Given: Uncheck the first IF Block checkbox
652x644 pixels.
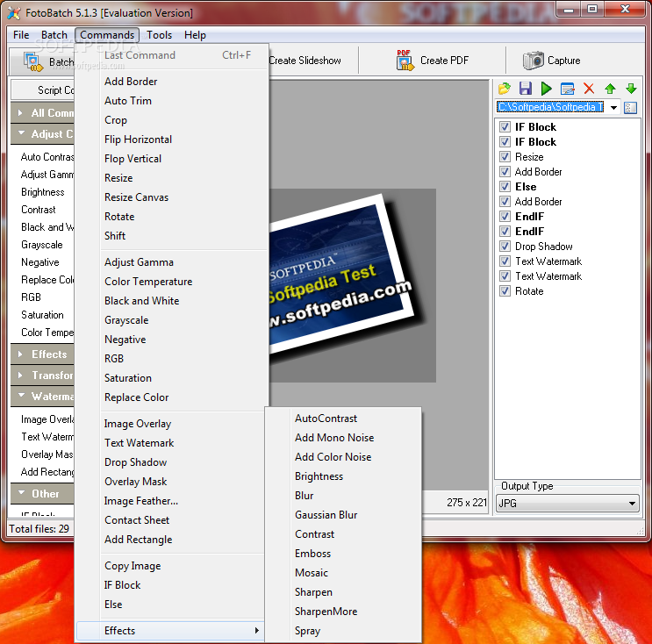Looking at the screenshot, I should (505, 127).
